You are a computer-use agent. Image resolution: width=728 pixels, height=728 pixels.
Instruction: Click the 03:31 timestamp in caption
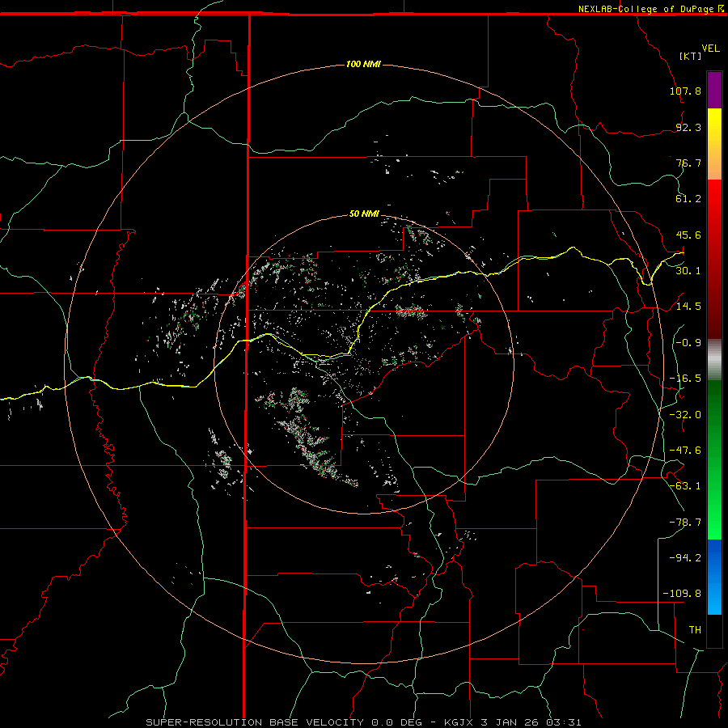[564, 722]
